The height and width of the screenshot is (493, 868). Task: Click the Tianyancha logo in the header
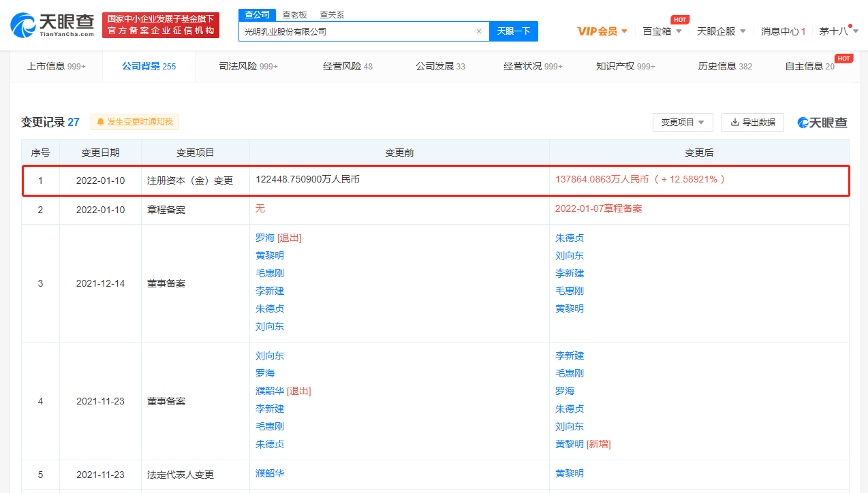click(52, 25)
